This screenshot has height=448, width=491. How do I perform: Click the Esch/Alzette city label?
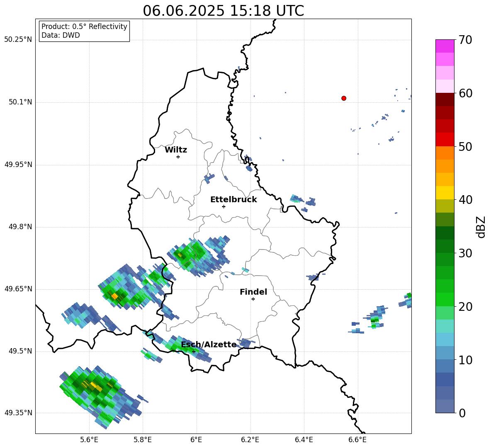(209, 344)
